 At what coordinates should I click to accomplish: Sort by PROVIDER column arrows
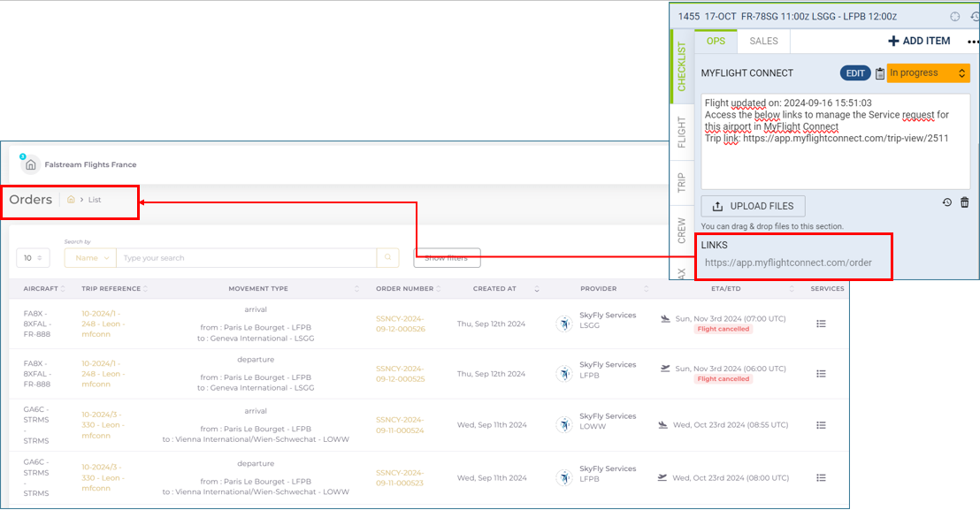pos(647,288)
